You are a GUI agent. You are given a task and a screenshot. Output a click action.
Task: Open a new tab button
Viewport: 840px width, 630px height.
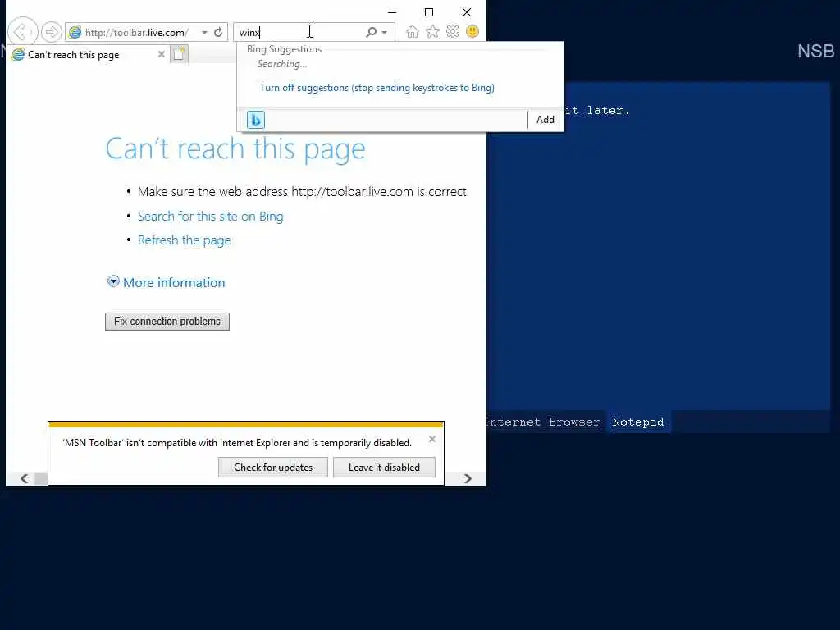(x=180, y=54)
